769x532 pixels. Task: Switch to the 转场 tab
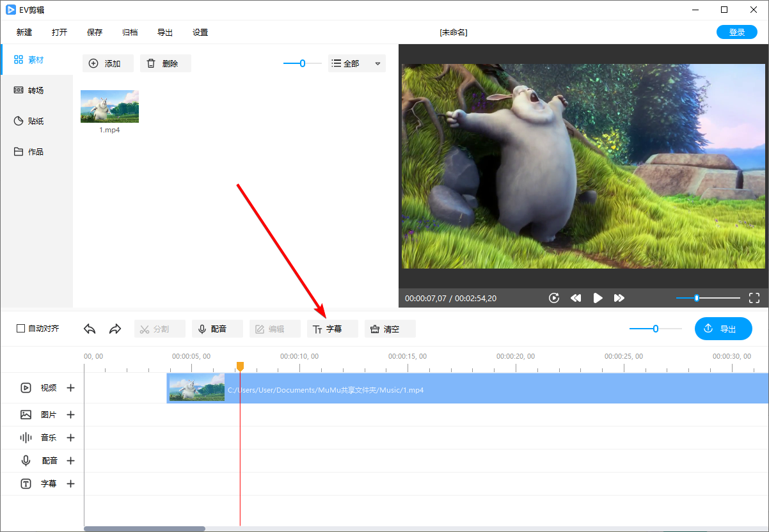(x=36, y=90)
